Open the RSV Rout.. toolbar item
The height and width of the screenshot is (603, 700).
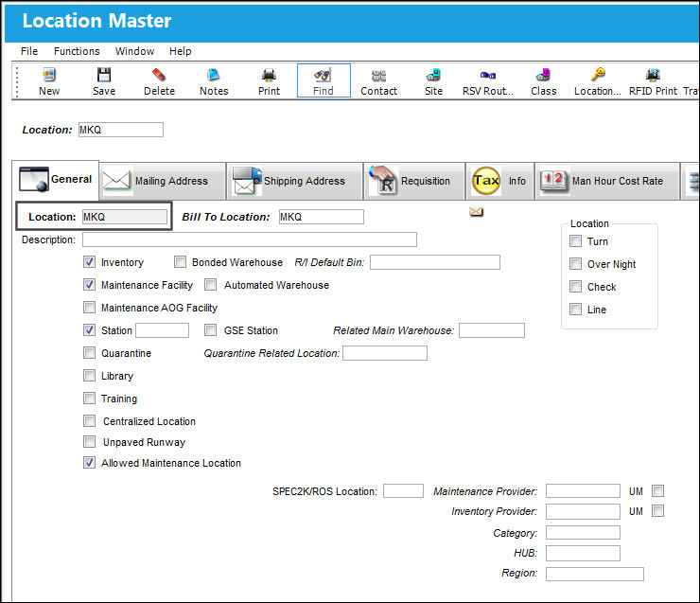488,81
